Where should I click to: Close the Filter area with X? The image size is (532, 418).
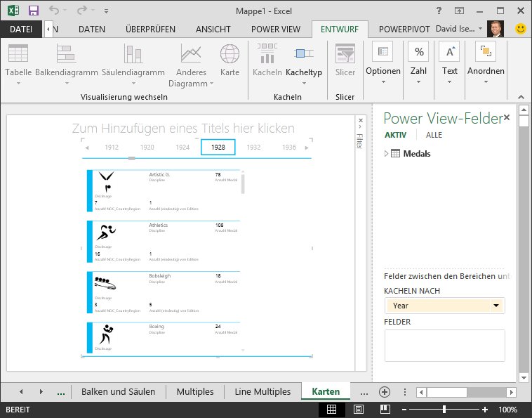[x=361, y=120]
